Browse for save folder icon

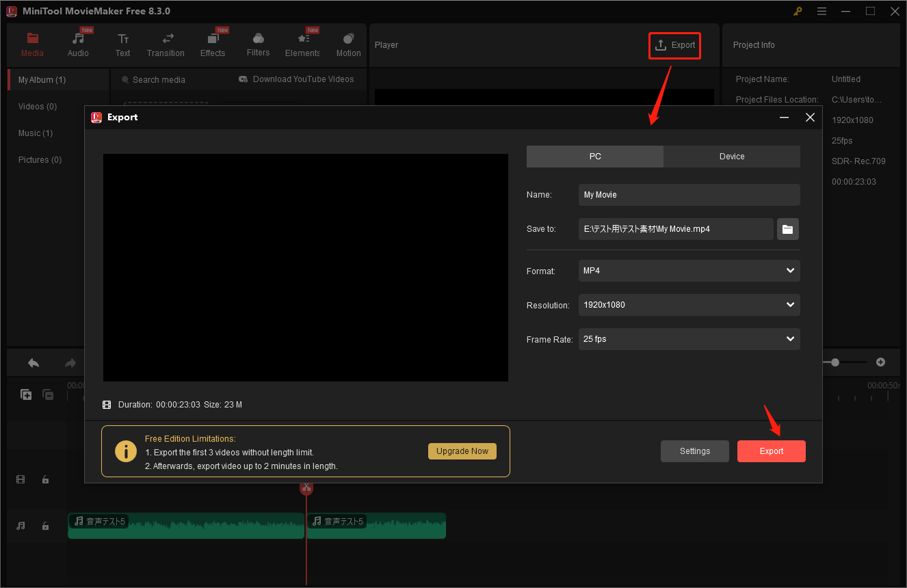coord(788,229)
